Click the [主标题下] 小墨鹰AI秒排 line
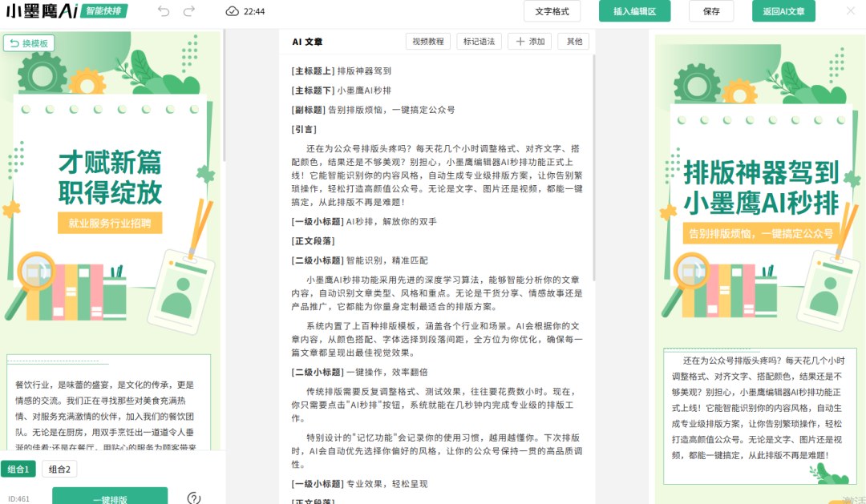The height and width of the screenshot is (504, 866). click(x=342, y=91)
